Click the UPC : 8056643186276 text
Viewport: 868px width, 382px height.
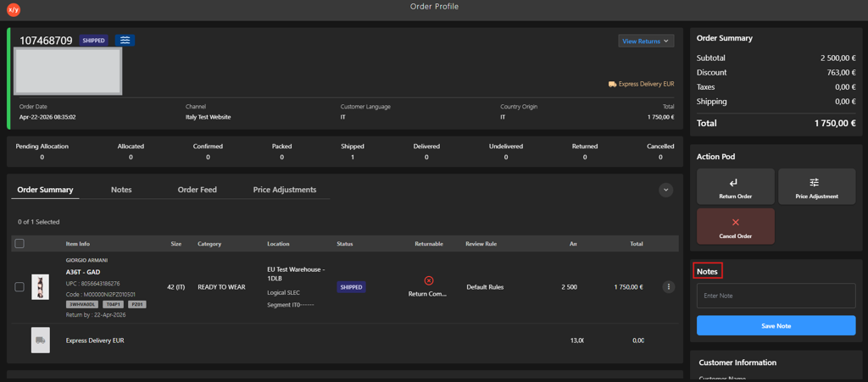pyautogui.click(x=92, y=284)
